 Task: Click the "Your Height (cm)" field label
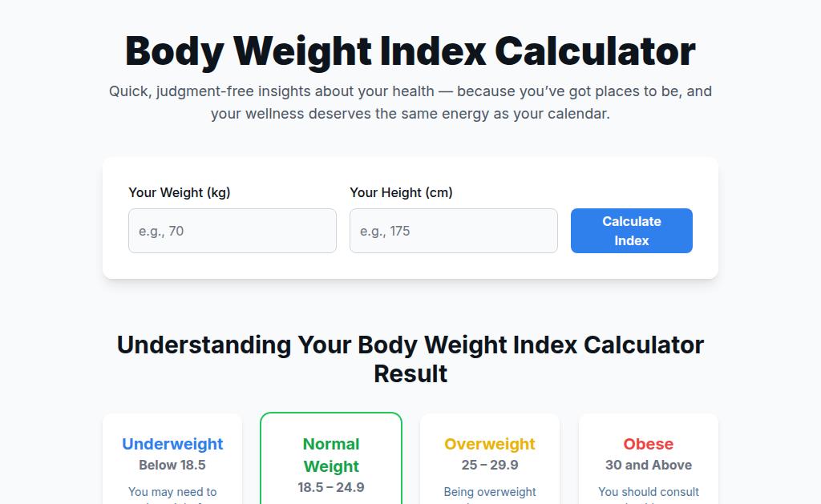[401, 192]
